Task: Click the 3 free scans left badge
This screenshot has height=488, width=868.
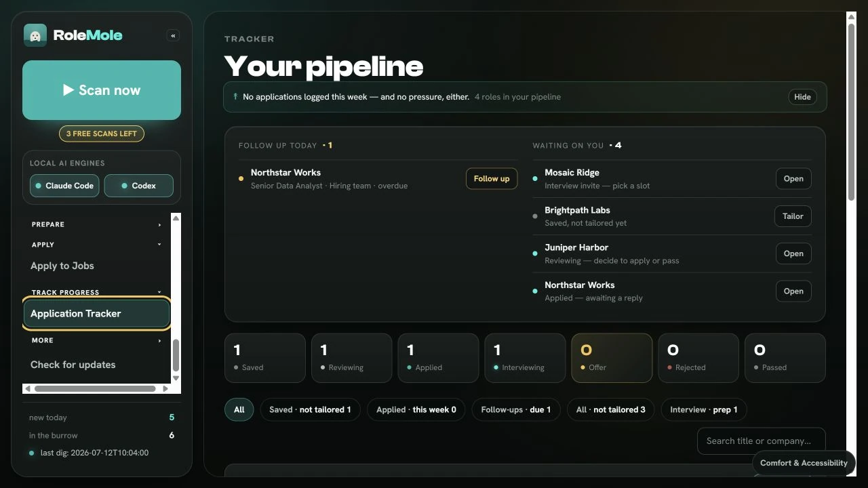Action: [102, 134]
